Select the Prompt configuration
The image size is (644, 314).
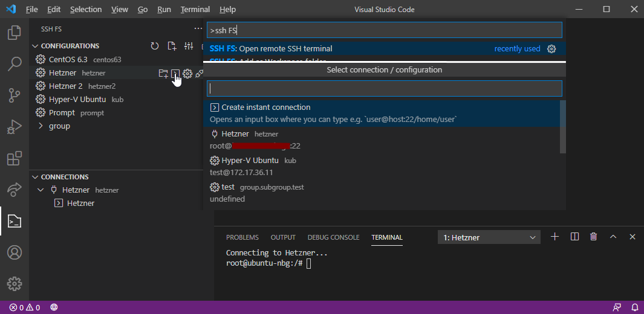(117, 113)
